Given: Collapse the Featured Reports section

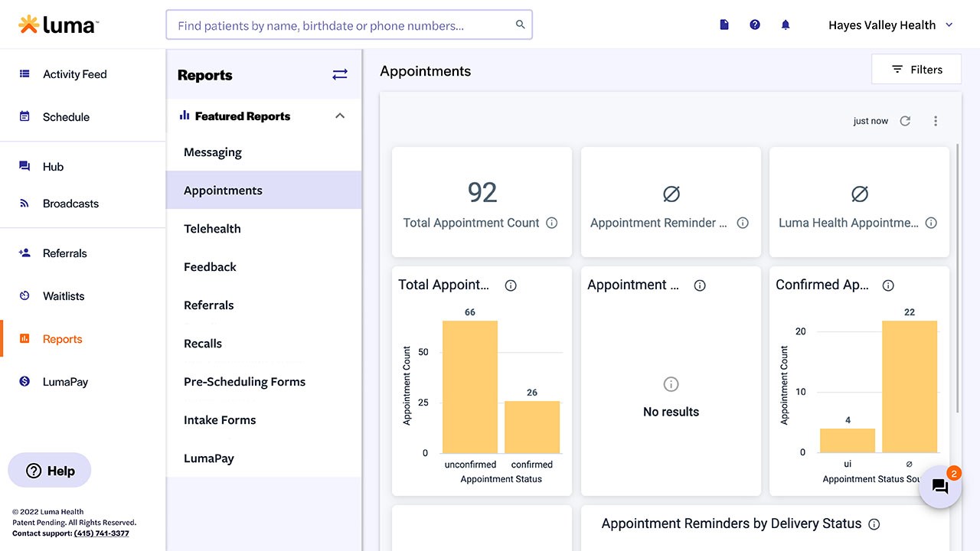Looking at the screenshot, I should (x=340, y=116).
